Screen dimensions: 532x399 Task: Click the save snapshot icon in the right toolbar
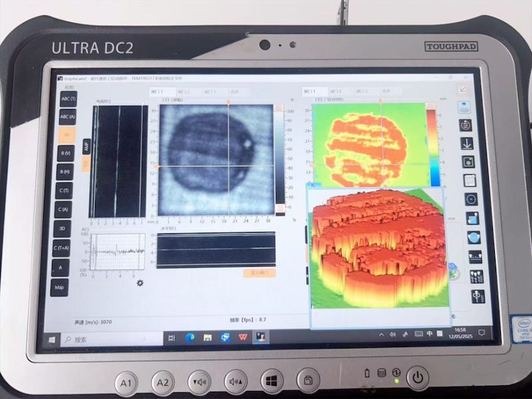468,162
